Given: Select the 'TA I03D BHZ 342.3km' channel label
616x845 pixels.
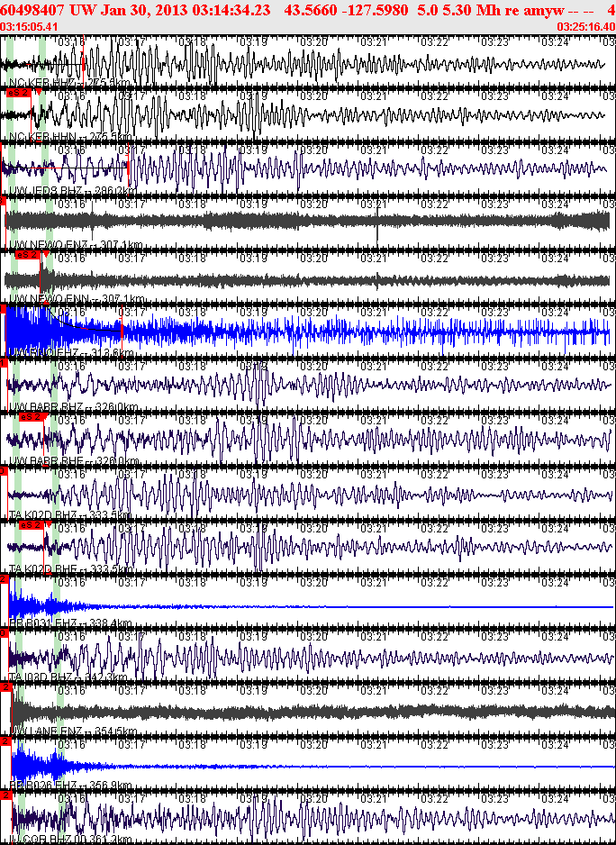Looking at the screenshot, I should (x=68, y=677).
